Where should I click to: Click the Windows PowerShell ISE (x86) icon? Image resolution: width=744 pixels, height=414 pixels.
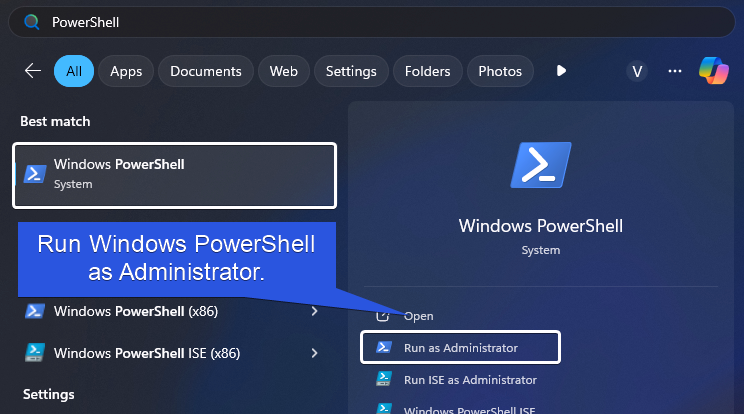pos(35,353)
